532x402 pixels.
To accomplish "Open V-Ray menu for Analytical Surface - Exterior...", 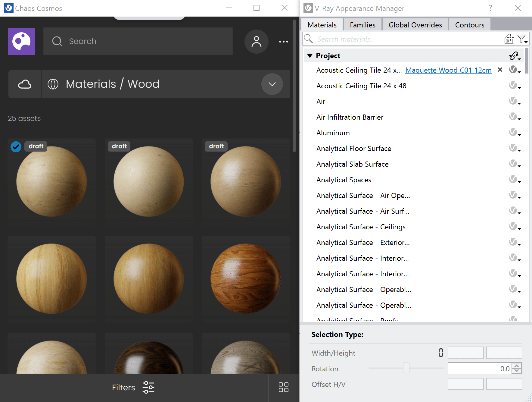I will coord(515,242).
